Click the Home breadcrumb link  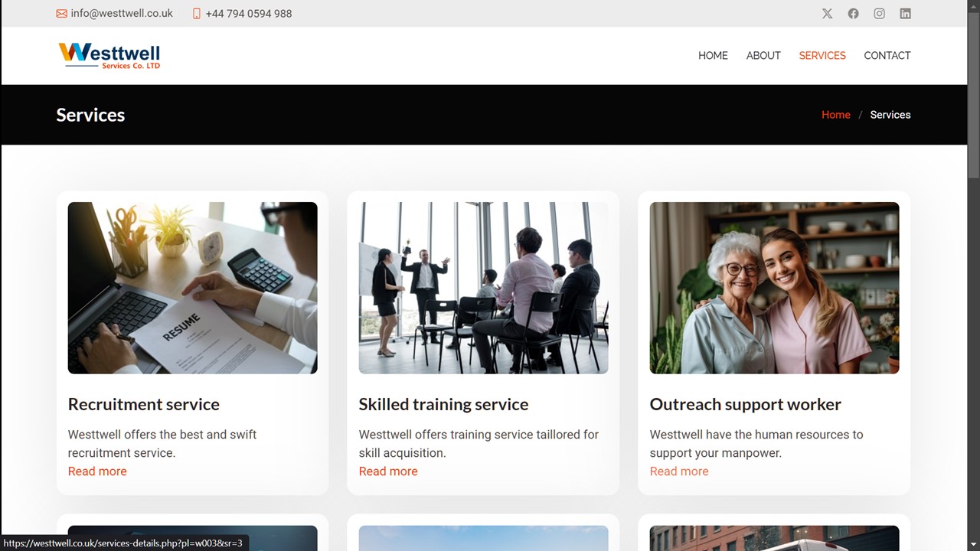coord(836,115)
